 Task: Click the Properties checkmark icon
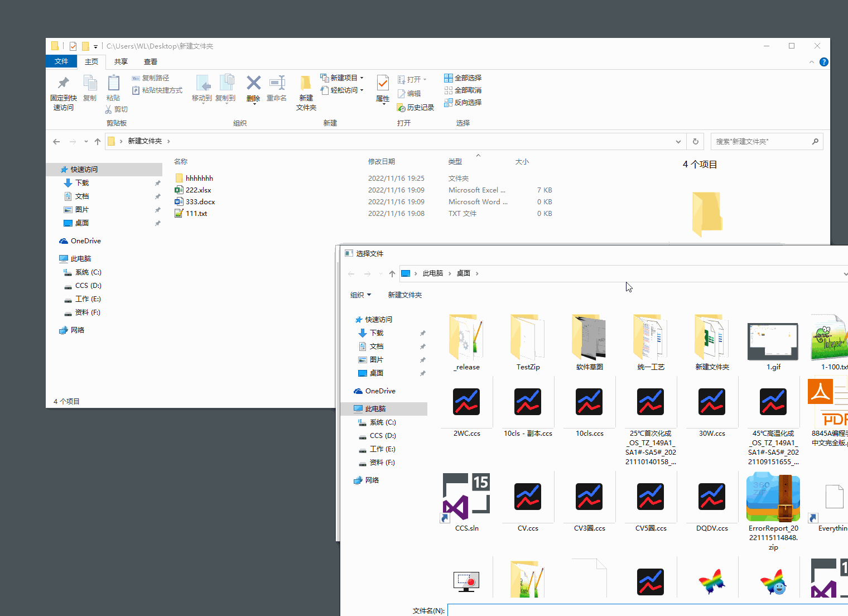(x=383, y=84)
